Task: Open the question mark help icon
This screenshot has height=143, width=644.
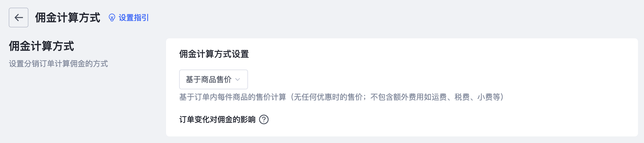Action: click(x=264, y=119)
